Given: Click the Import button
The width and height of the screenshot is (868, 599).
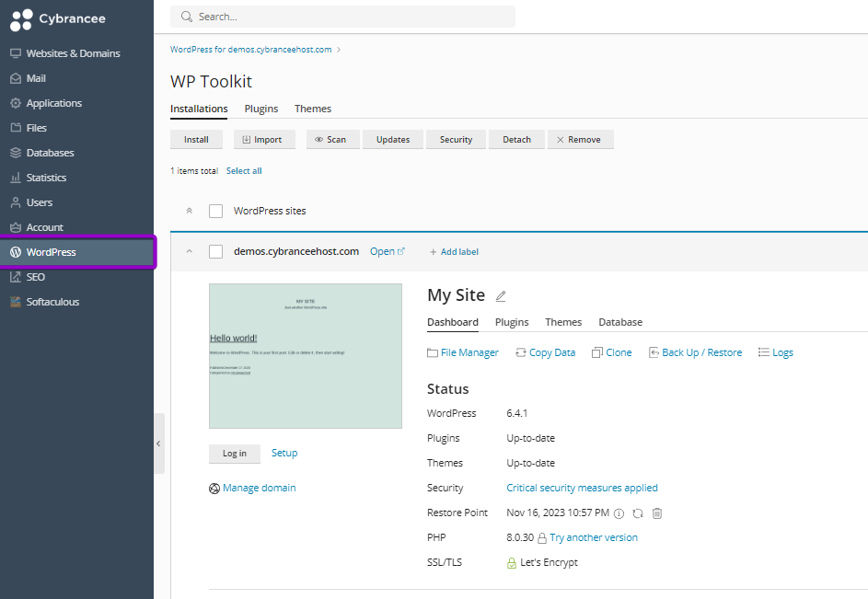Looking at the screenshot, I should pos(264,140).
